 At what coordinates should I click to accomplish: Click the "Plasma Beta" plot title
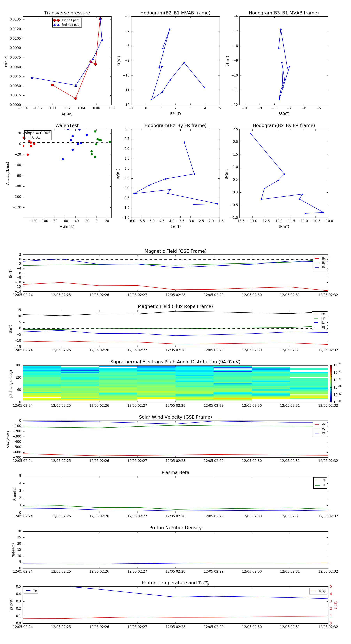click(175, 473)
